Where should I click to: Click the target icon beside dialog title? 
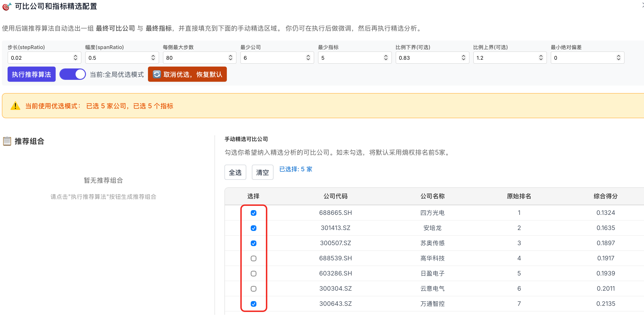pos(7,6)
